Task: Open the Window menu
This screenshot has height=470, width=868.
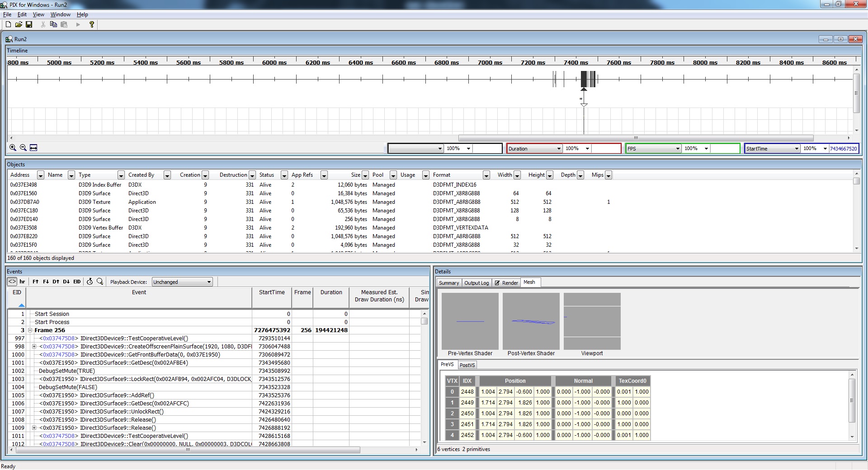Action: (60, 14)
